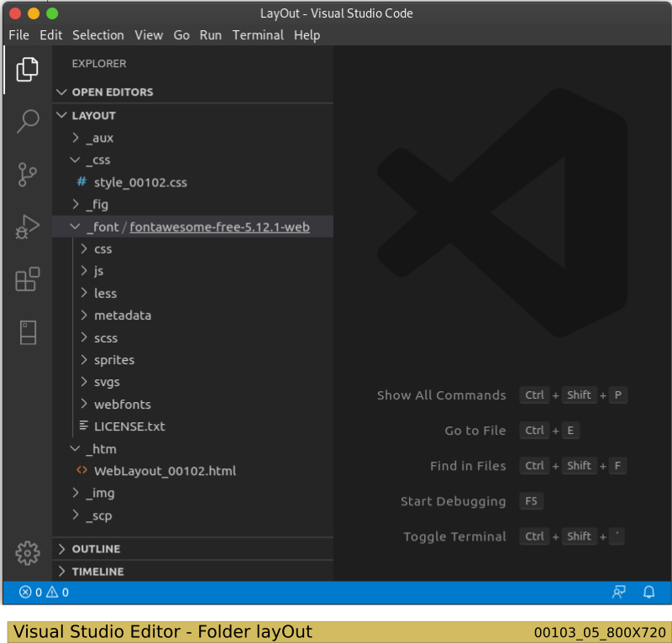Image resolution: width=672 pixels, height=643 pixels.
Task: Click the Toggle Terminal label
Action: (454, 536)
